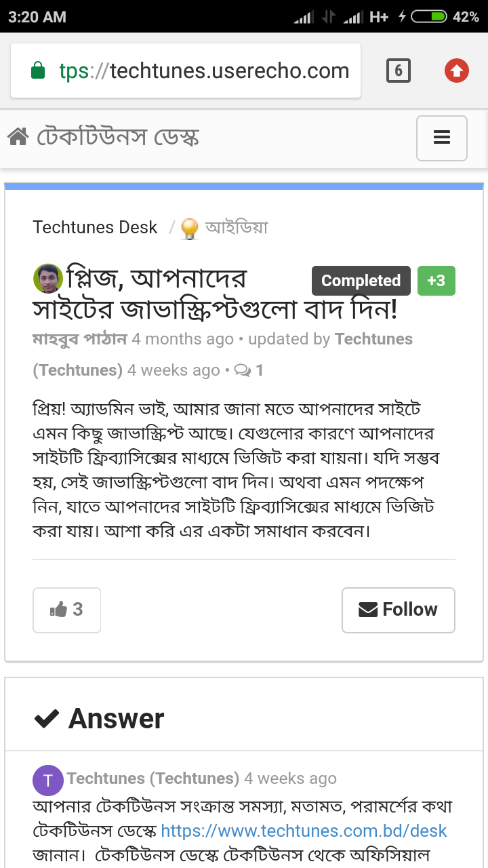The image size is (488, 868).
Task: Open the Techtunes Desk breadcrumb link
Action: tap(95, 227)
